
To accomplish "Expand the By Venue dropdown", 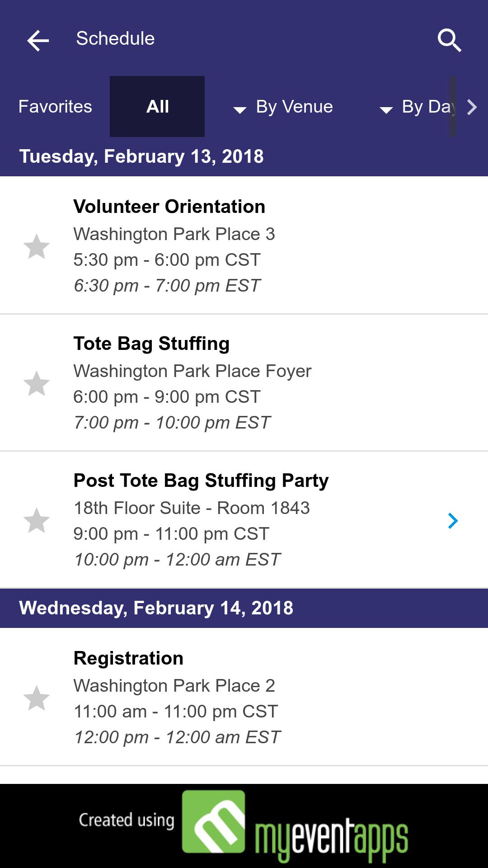I will [x=284, y=107].
